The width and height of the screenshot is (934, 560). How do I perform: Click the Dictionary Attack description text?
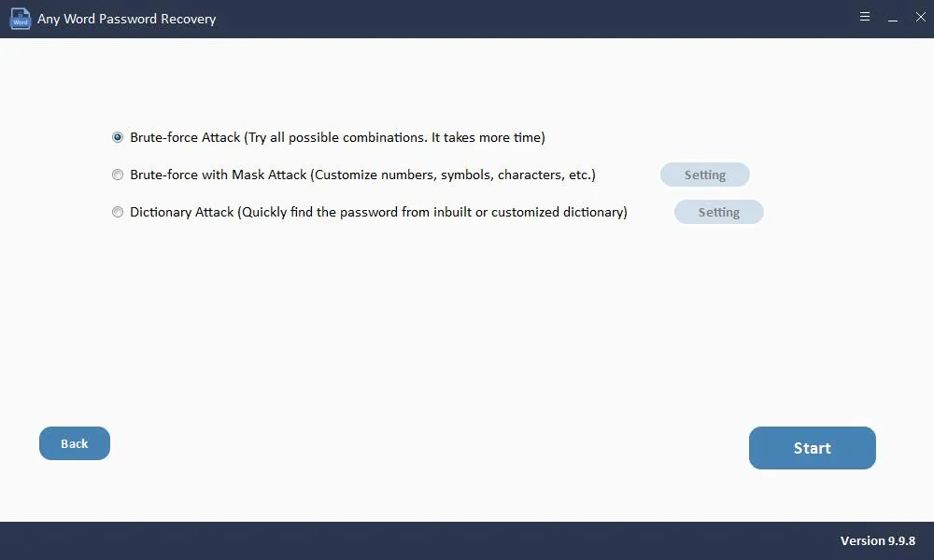(x=377, y=212)
